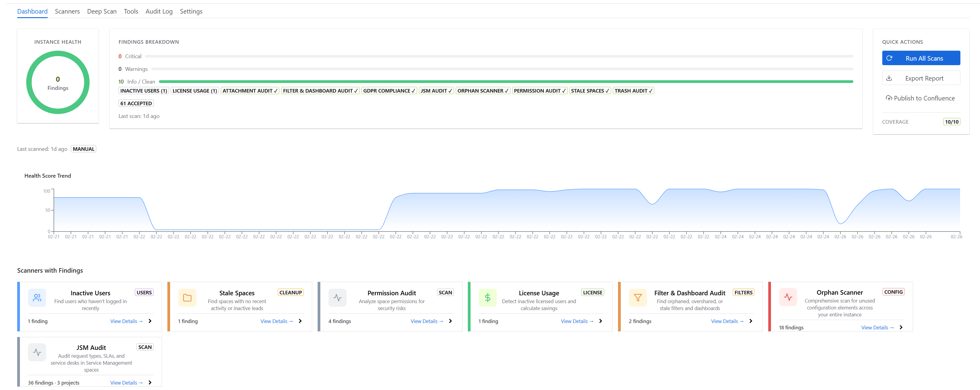
Task: Click the 61 ACCEPTED badge
Action: coord(136,103)
